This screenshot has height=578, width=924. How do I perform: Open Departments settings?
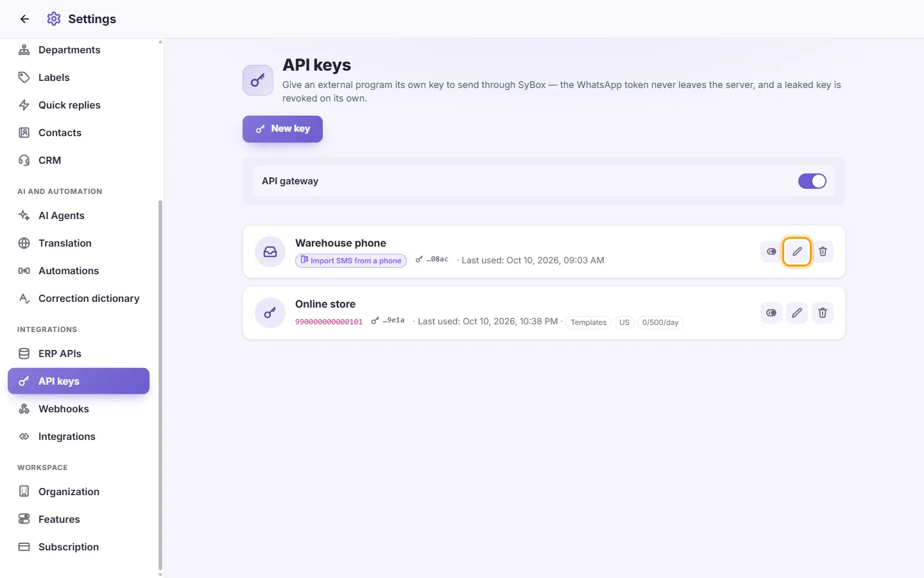78,50
